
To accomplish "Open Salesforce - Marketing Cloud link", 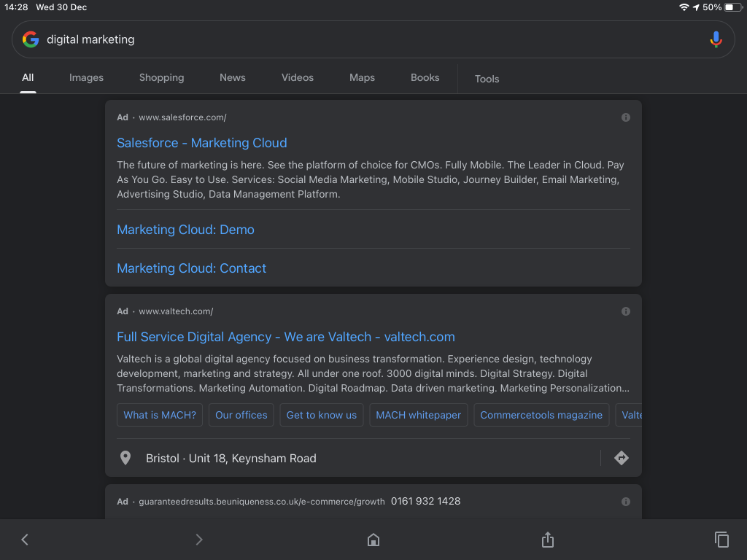I will 202,143.
